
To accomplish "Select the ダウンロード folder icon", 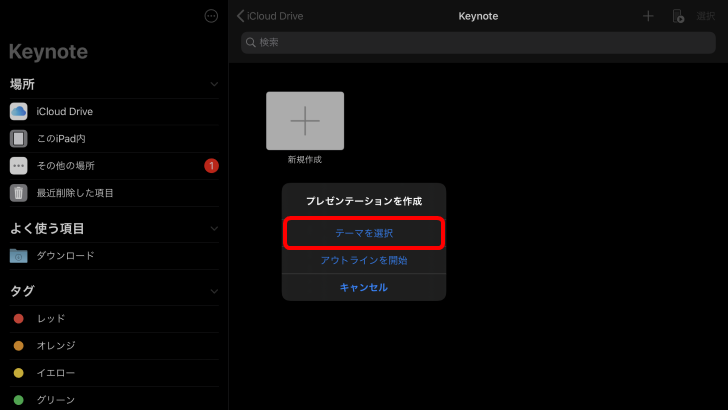I will coord(19,256).
